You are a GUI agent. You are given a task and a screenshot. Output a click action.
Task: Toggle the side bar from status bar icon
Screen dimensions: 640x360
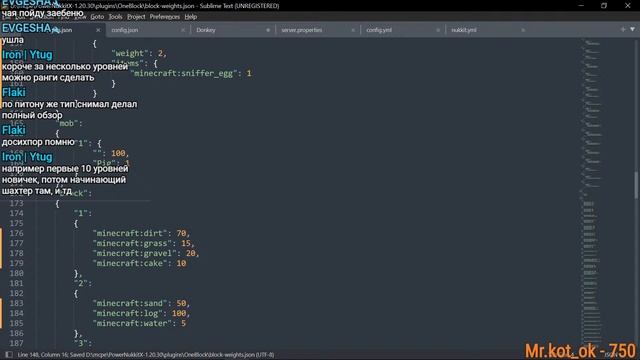click(x=9, y=355)
